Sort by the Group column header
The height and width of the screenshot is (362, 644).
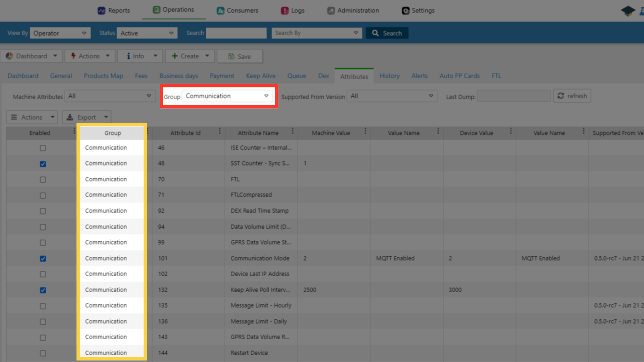click(112, 133)
